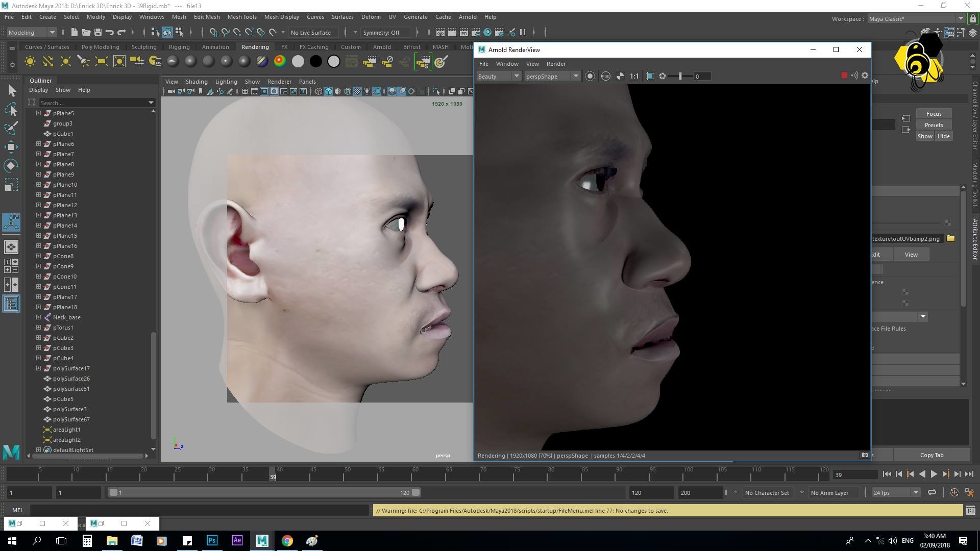Switch to the Poly Modeling shelf tab

coord(100,46)
